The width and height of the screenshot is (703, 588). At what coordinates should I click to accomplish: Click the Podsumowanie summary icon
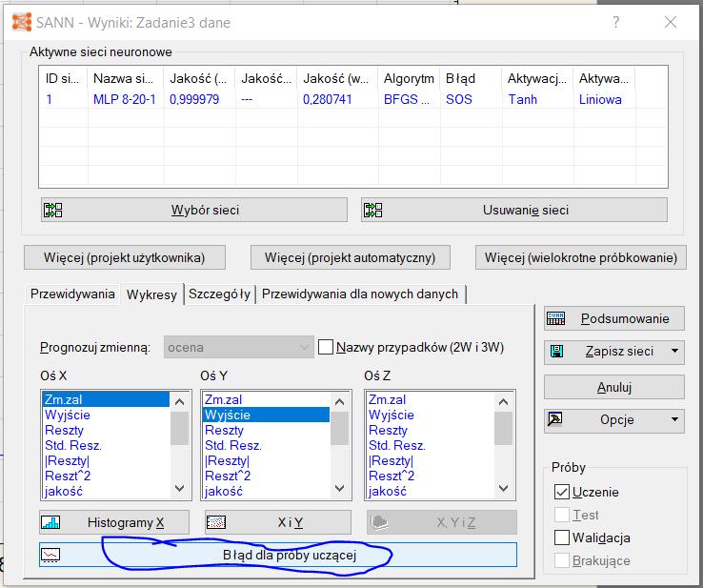tap(555, 318)
